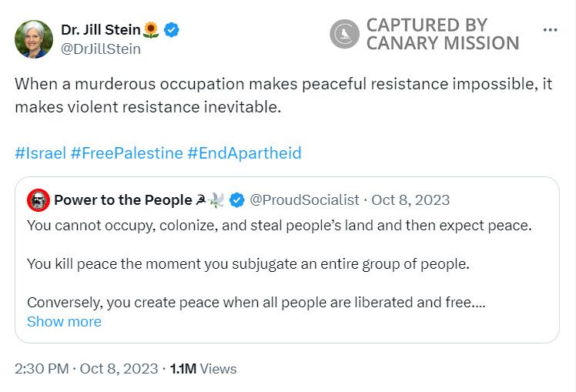Open the #EndApartheid hashtag
Screen dimensions: 576x392
click(x=244, y=152)
